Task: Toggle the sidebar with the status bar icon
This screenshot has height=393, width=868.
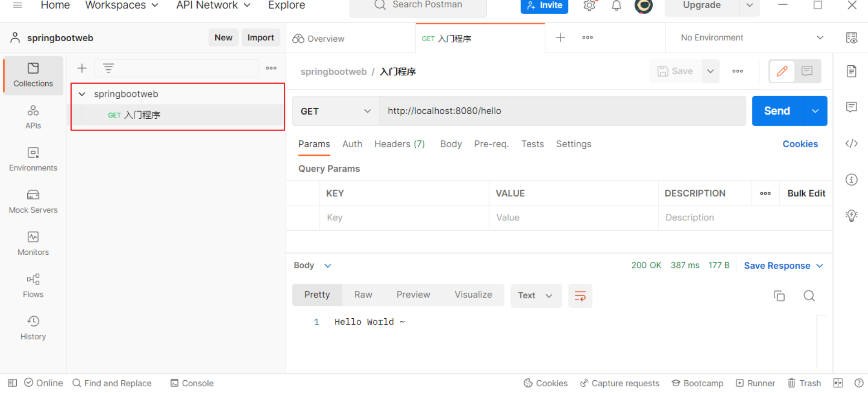Action: [x=12, y=383]
